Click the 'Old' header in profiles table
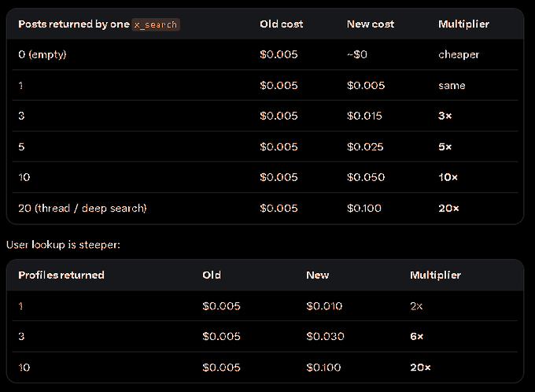Screen dimensions: 535x392 (212, 276)
